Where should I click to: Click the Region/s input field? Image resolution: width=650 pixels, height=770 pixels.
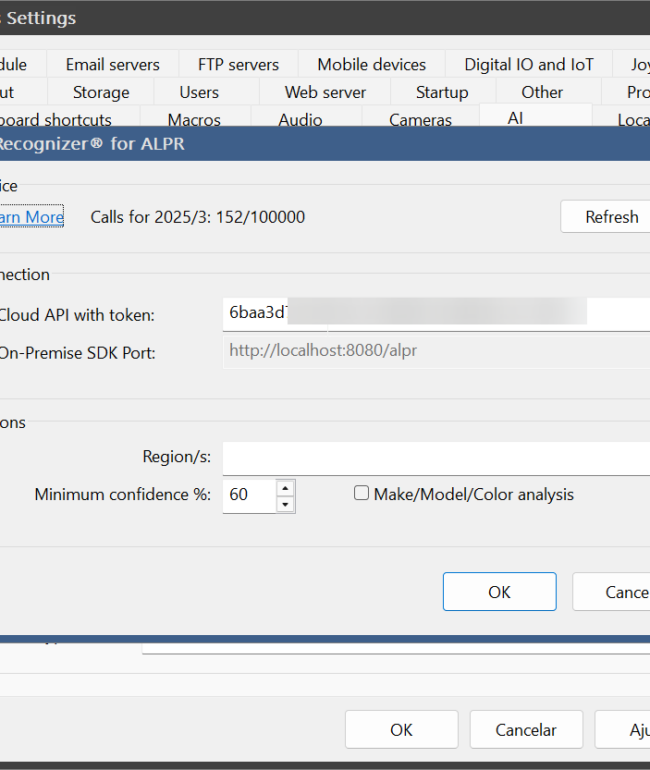(436, 458)
